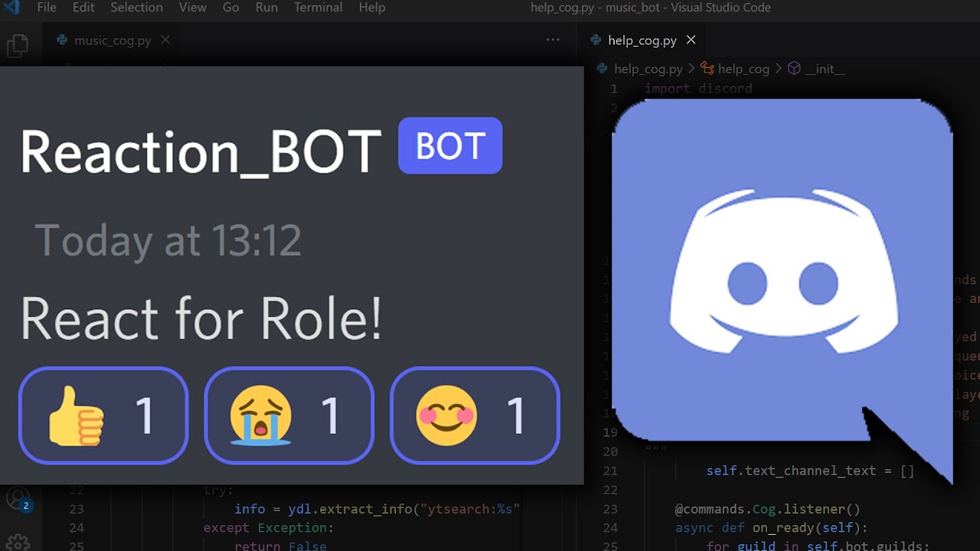Open the Help menu
Image resolution: width=980 pixels, height=551 pixels.
point(372,8)
